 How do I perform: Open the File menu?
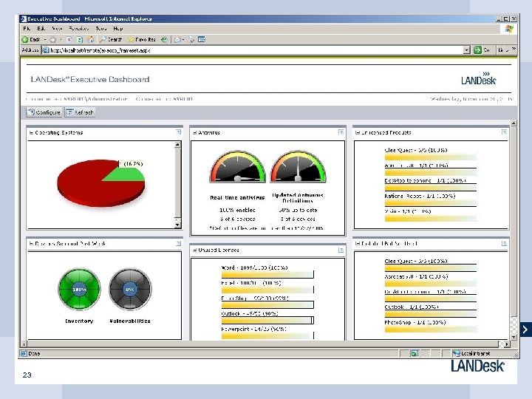pyautogui.click(x=27, y=29)
